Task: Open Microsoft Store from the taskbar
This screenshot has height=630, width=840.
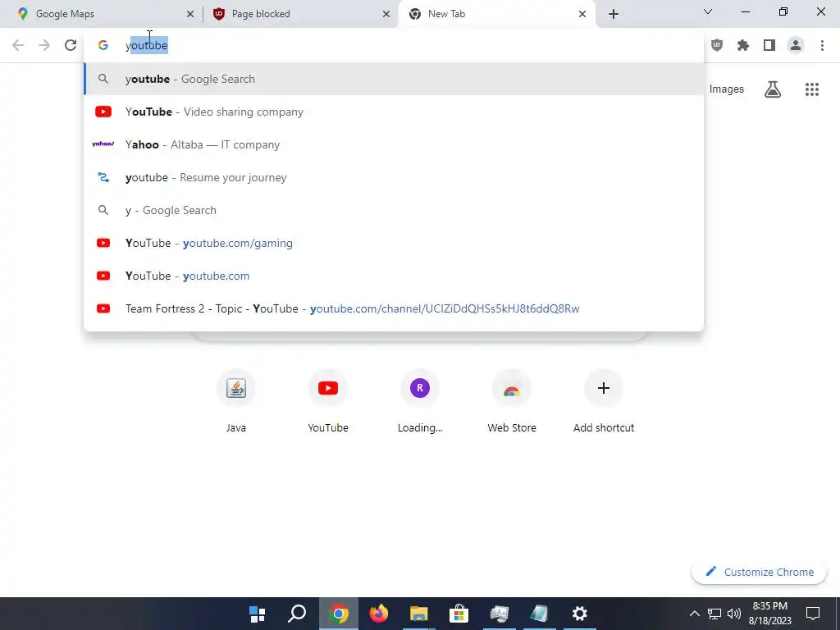Action: click(x=459, y=614)
